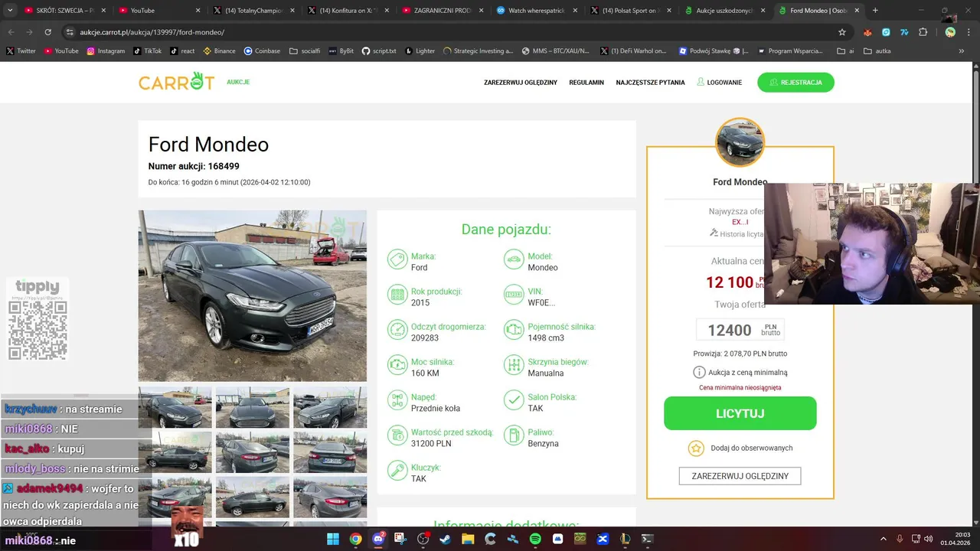Switch to the TotalnyChampion X tab

point(253,11)
